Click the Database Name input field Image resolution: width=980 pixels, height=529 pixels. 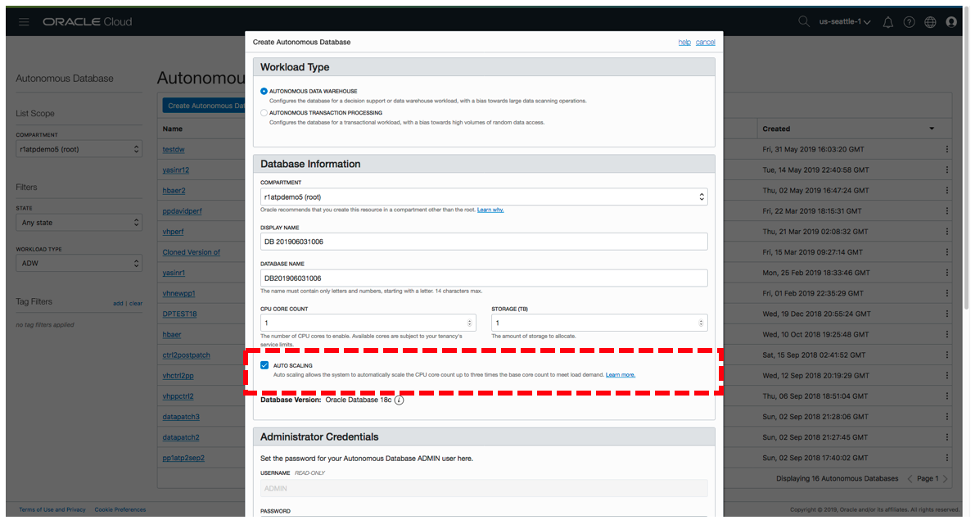[484, 278]
